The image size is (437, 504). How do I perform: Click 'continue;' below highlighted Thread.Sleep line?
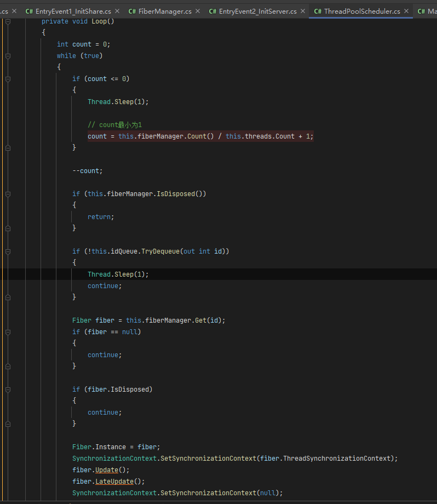tap(105, 286)
